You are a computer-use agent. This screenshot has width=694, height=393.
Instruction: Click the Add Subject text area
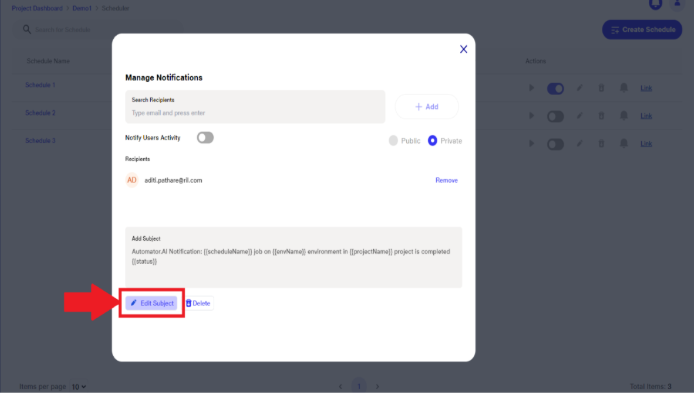pos(293,257)
